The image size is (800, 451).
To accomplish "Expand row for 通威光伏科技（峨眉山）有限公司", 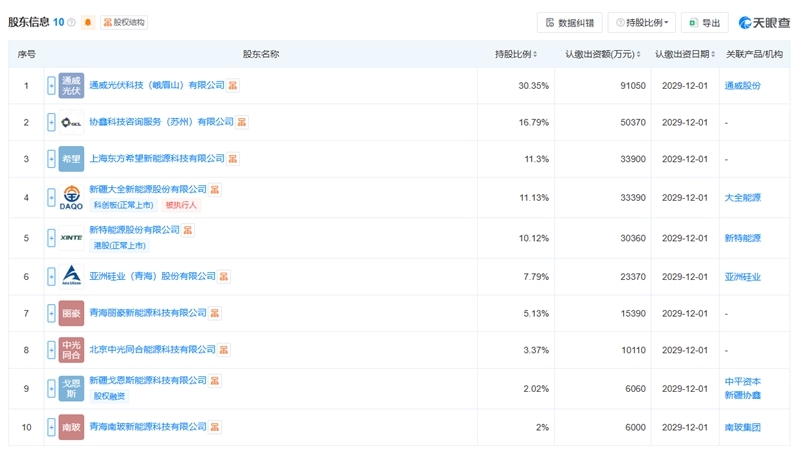I will (52, 86).
